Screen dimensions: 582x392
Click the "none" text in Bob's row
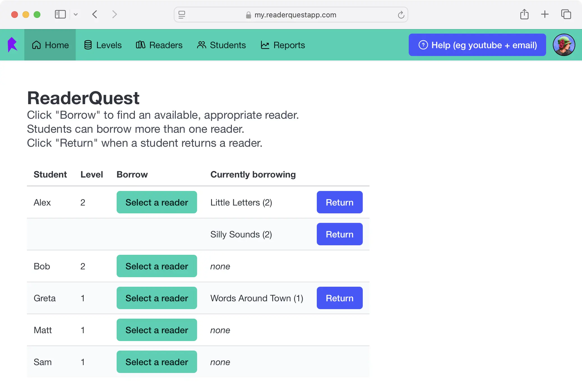(220, 266)
